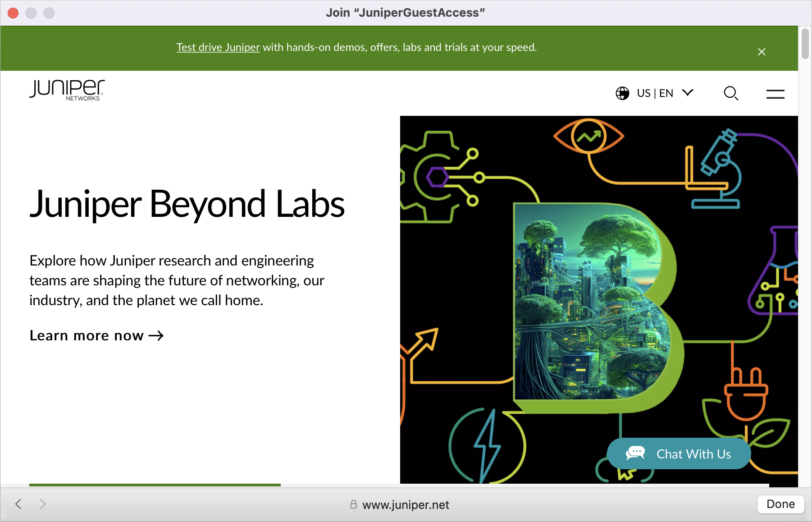The image size is (812, 522).
Task: Click arrow icon beside Learn more now
Action: point(156,336)
